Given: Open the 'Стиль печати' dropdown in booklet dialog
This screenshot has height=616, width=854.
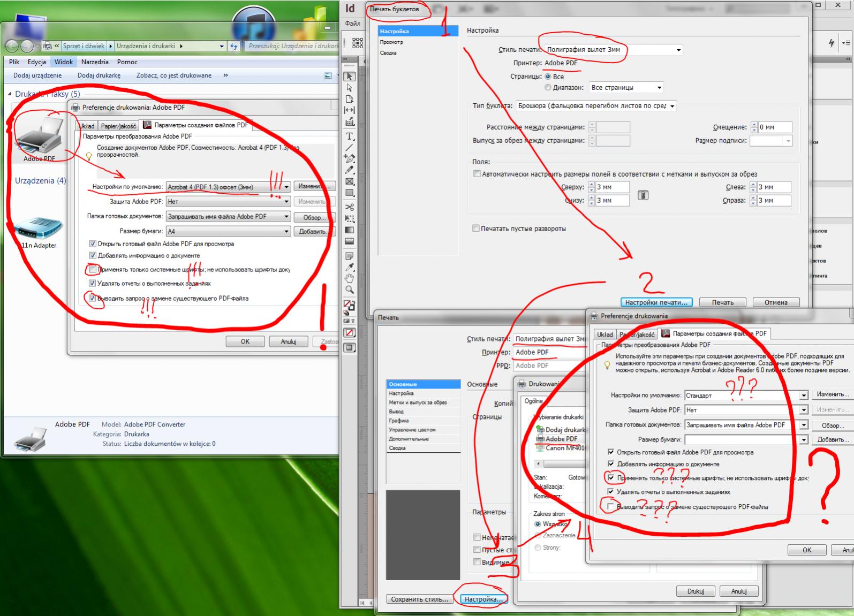Looking at the screenshot, I should [x=614, y=50].
